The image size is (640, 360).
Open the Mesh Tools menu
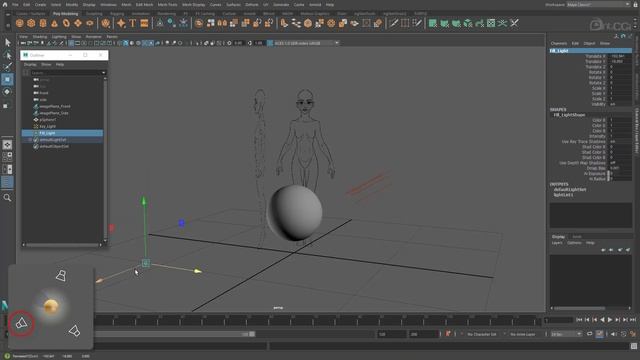167,4
